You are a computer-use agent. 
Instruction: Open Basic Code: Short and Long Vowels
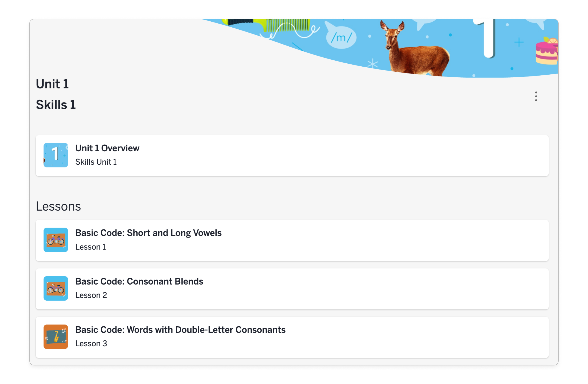pyautogui.click(x=148, y=233)
